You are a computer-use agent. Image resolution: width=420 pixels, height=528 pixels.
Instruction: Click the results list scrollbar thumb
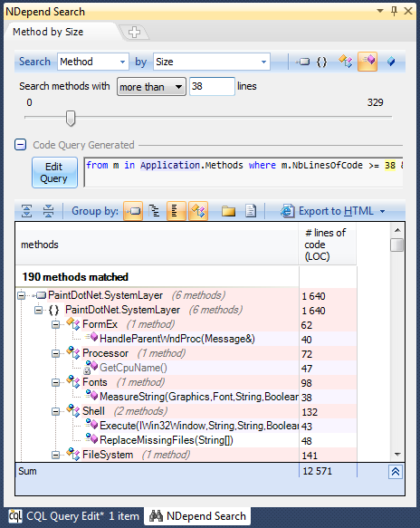(397, 245)
